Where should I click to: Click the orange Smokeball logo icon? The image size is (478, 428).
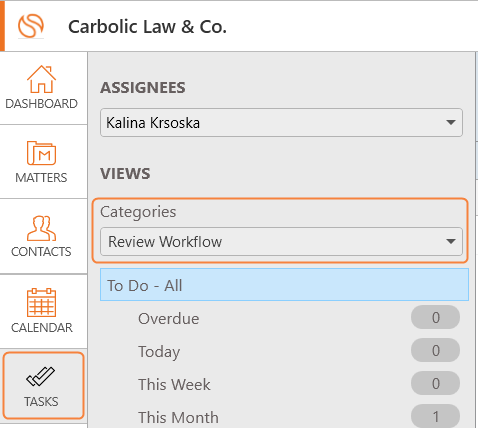[x=31, y=26]
